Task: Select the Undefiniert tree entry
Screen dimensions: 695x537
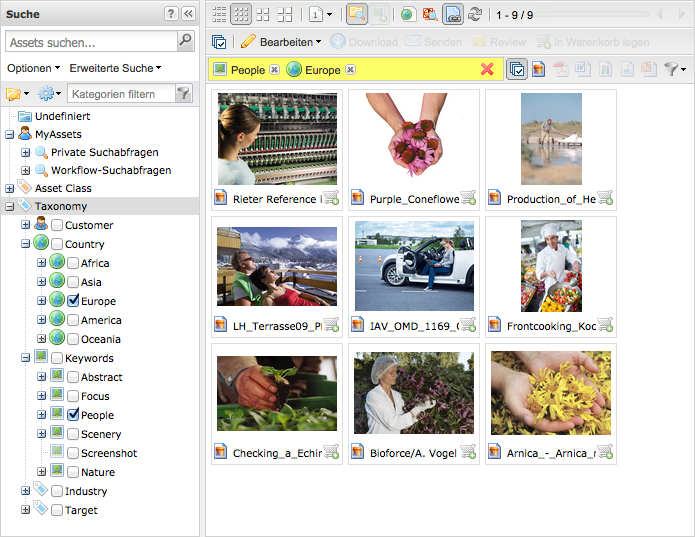Action: [62, 116]
